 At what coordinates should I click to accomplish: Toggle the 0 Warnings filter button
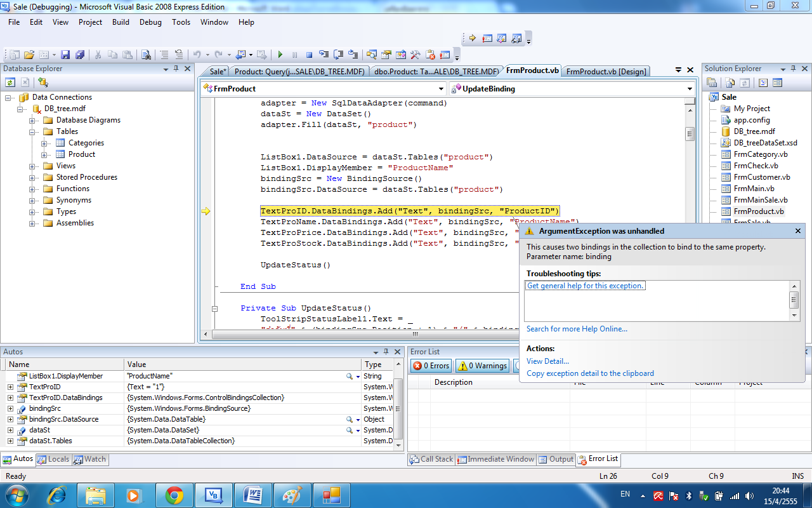[x=483, y=366]
